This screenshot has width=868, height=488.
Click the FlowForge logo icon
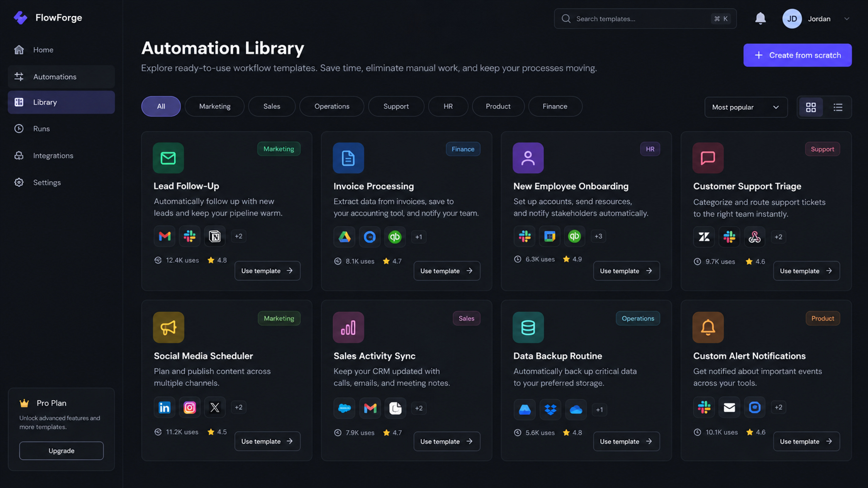pos(20,18)
